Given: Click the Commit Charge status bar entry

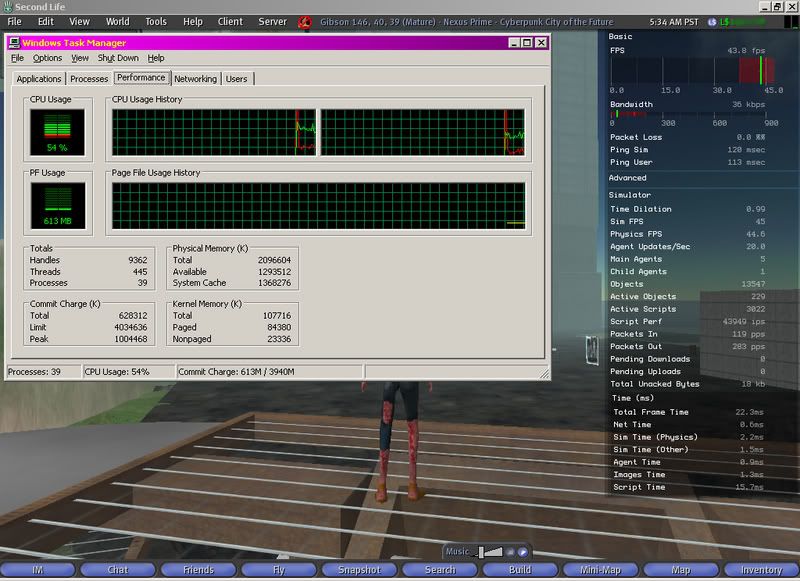Looking at the screenshot, I should click(269, 372).
